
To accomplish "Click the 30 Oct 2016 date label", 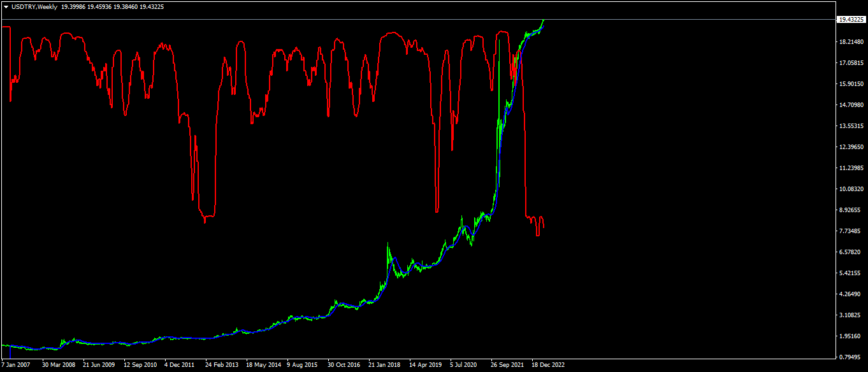I will (x=344, y=366).
